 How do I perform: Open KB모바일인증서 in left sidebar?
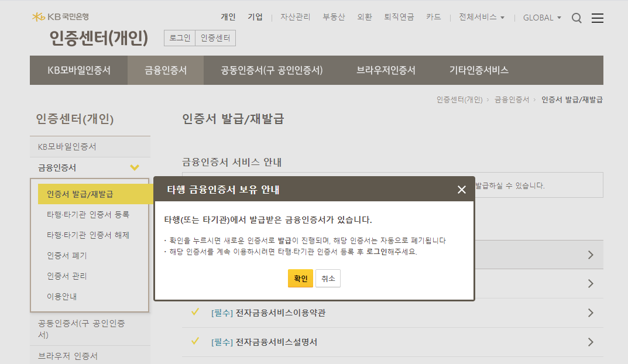pos(90,146)
